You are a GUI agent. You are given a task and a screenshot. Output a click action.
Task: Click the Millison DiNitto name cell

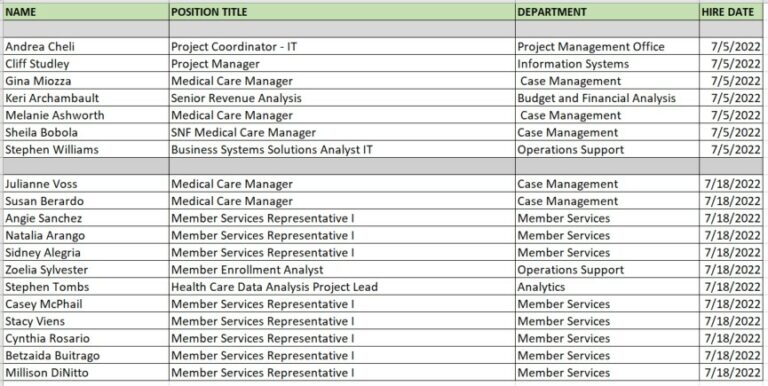(86, 372)
